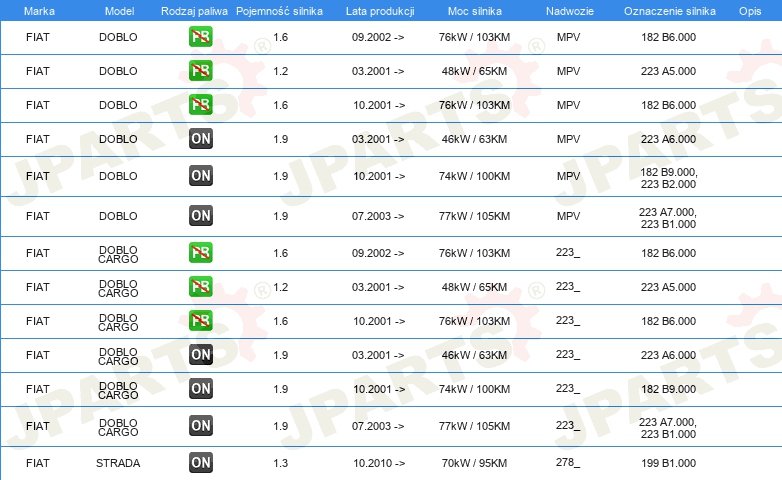Click 223 A6.000 code in MPV row
This screenshot has height=480, width=782.
click(x=668, y=139)
